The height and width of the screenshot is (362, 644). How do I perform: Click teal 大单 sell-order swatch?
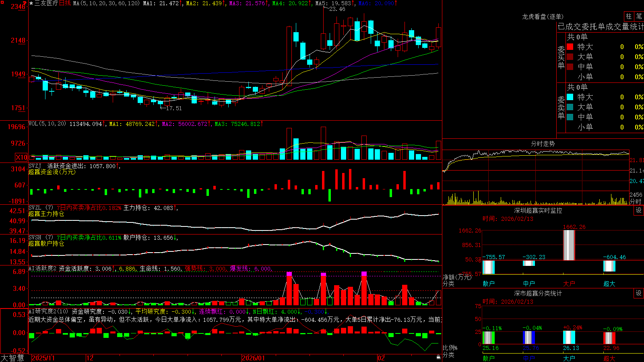(570, 107)
